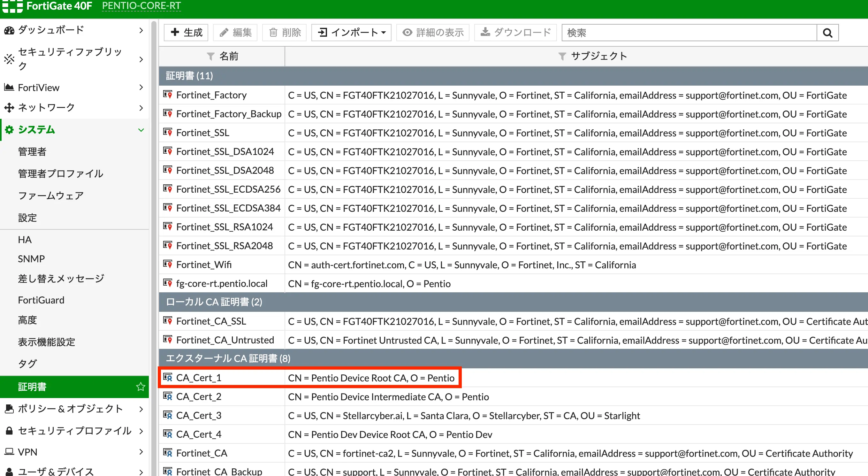The height and width of the screenshot is (476, 868).
Task: Select the 証明書 menu item
Action: point(74,387)
